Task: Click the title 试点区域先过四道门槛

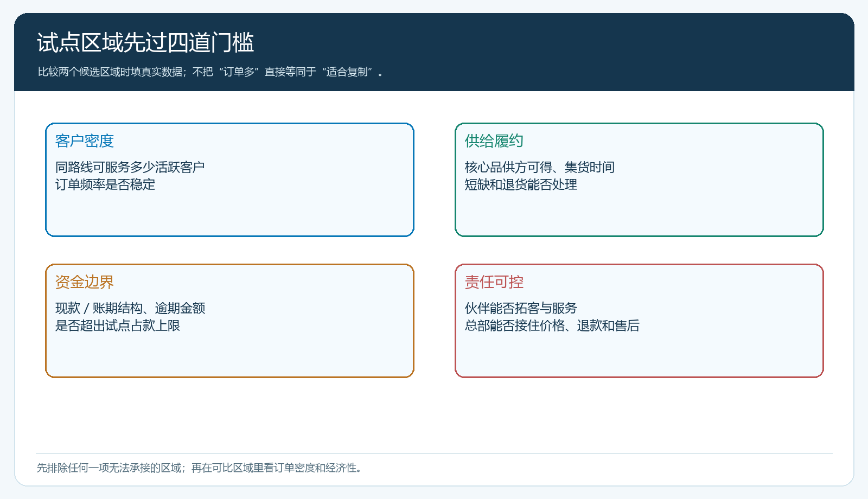Action: pyautogui.click(x=145, y=43)
